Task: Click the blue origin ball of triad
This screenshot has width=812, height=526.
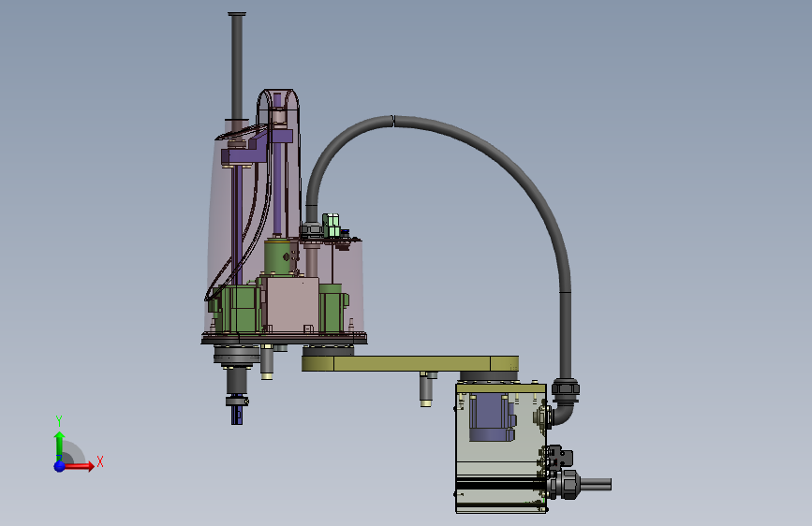Action: click(x=60, y=466)
